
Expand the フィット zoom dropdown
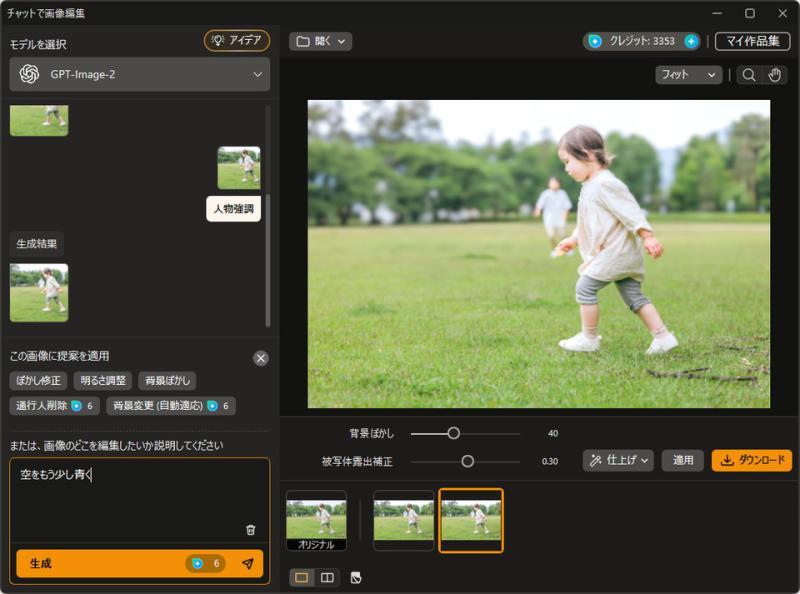[x=688, y=75]
